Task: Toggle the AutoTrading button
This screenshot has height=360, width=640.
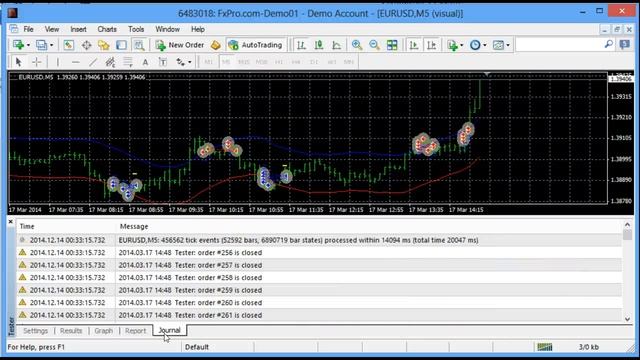Action: [x=256, y=45]
